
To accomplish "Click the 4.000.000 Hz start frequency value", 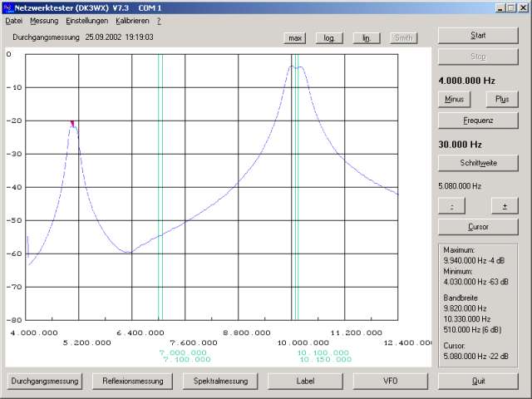I will click(466, 81).
